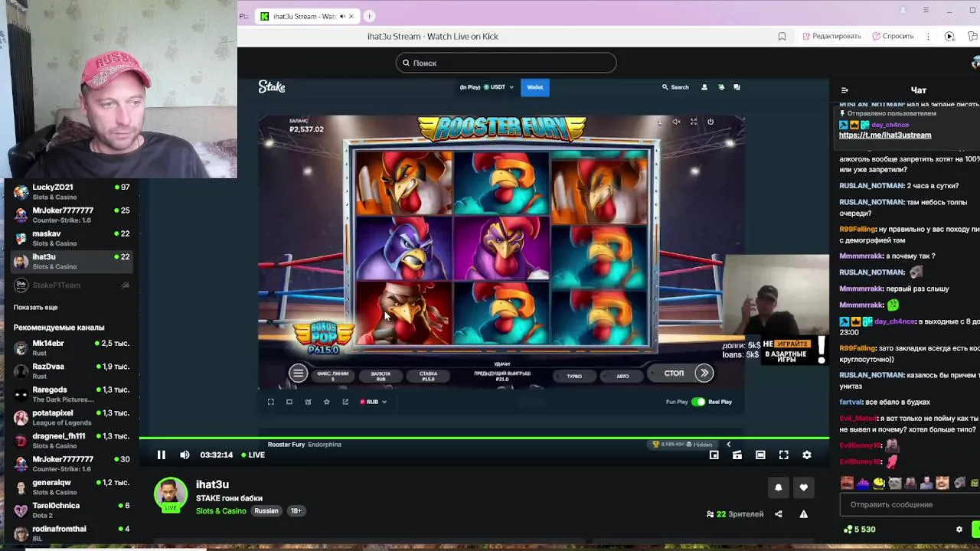Click the Kick search field Поиск
The height and width of the screenshot is (551, 980).
506,63
